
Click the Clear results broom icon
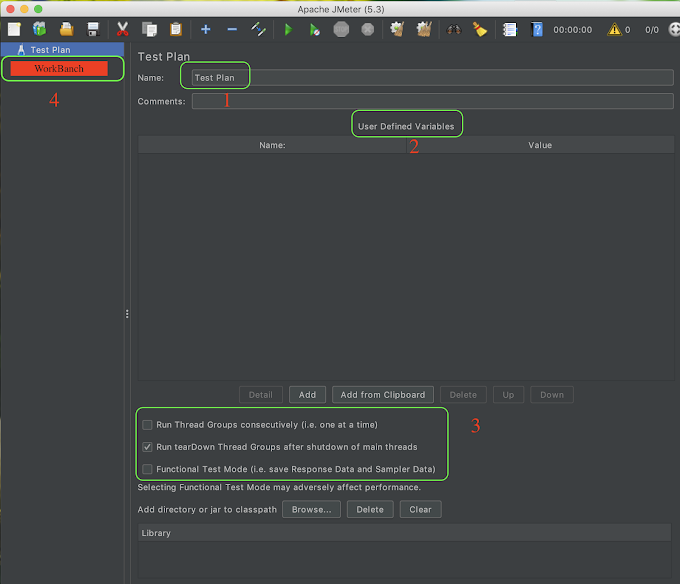coord(397,29)
